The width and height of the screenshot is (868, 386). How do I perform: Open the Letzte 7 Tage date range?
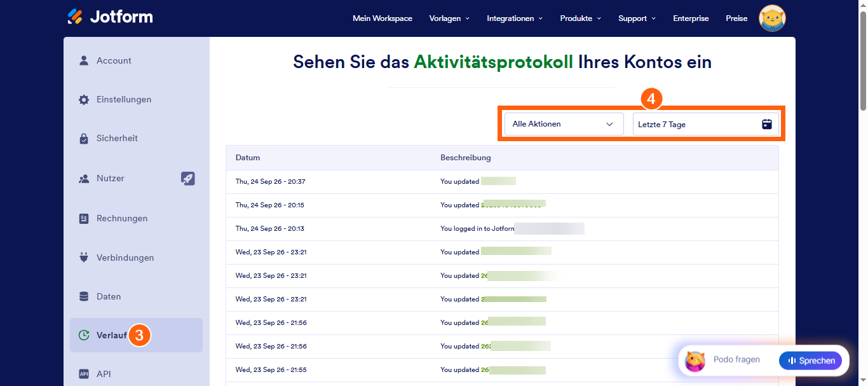click(x=706, y=124)
